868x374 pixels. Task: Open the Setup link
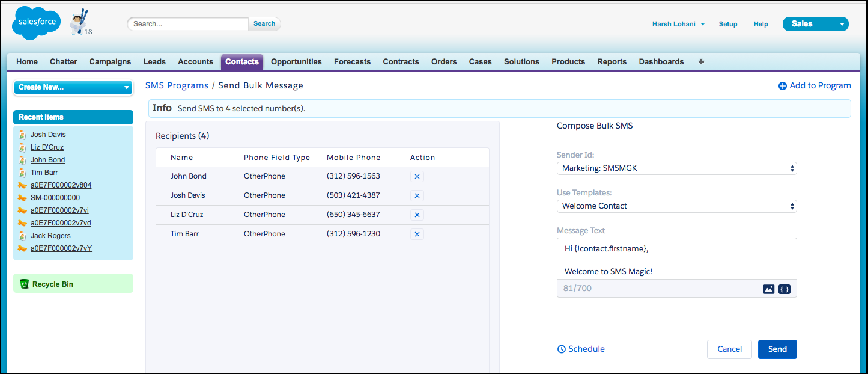pyautogui.click(x=728, y=24)
